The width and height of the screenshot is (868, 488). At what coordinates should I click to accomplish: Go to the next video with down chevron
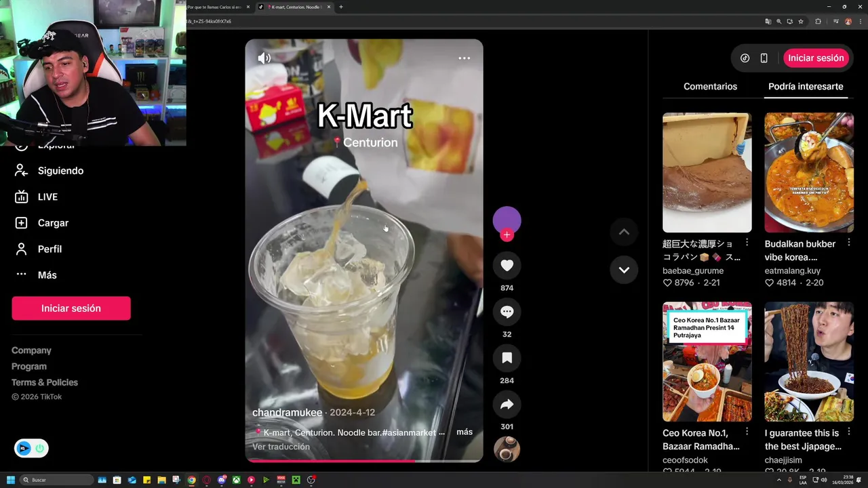point(624,270)
